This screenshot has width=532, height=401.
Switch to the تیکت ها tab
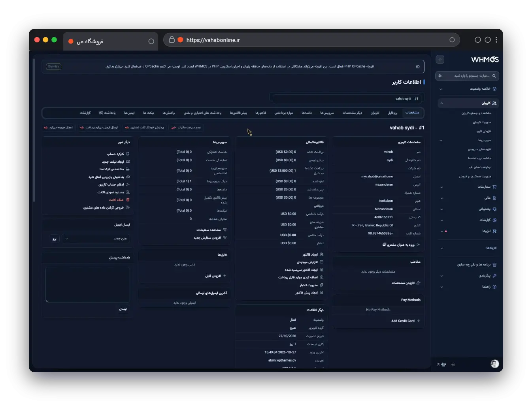tap(149, 113)
